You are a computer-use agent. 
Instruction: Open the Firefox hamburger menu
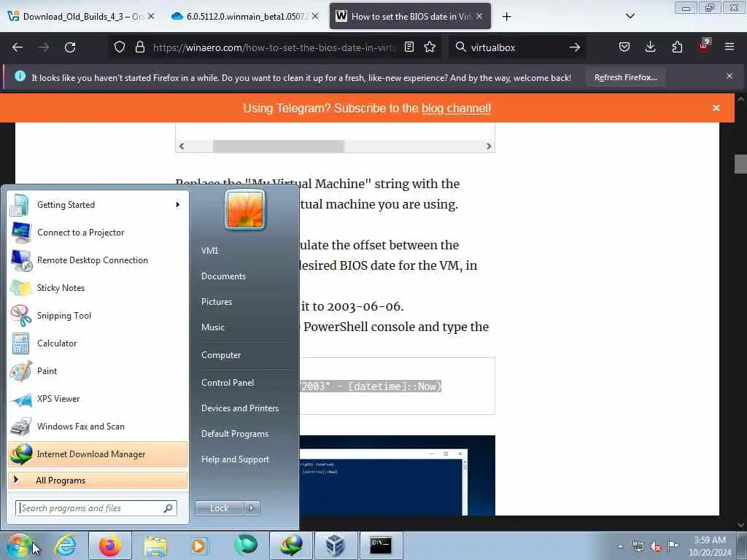(729, 47)
